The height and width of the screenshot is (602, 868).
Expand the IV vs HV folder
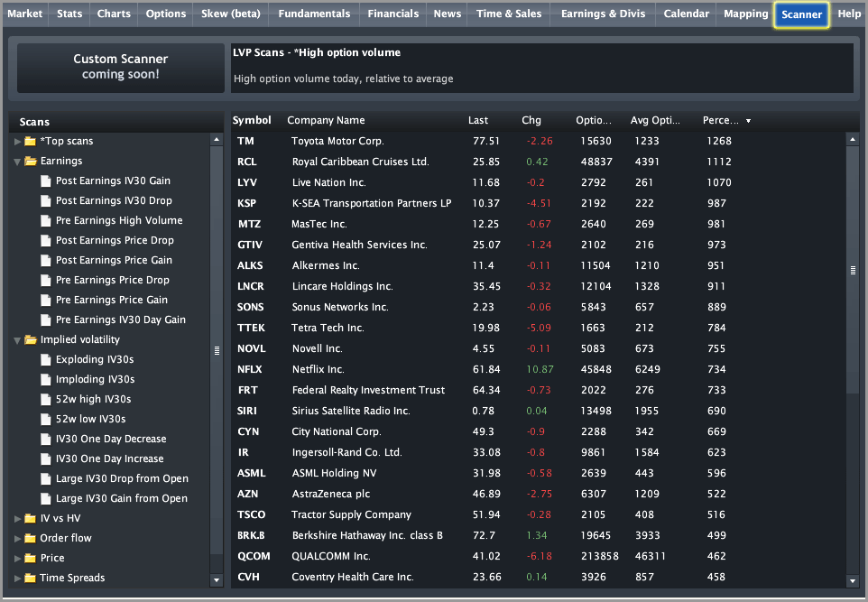click(17, 518)
